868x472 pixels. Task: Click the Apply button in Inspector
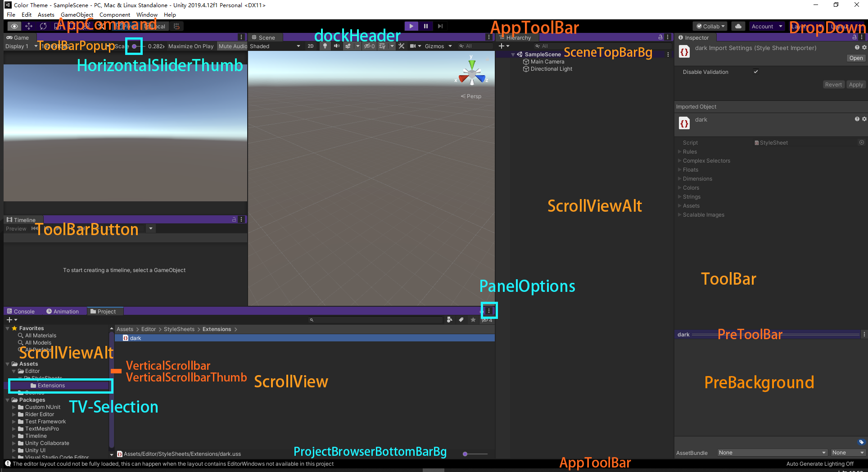(x=856, y=85)
